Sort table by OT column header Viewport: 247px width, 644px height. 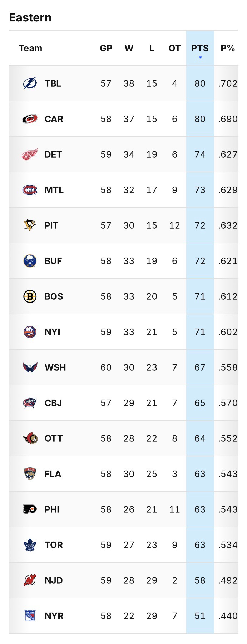(x=174, y=48)
